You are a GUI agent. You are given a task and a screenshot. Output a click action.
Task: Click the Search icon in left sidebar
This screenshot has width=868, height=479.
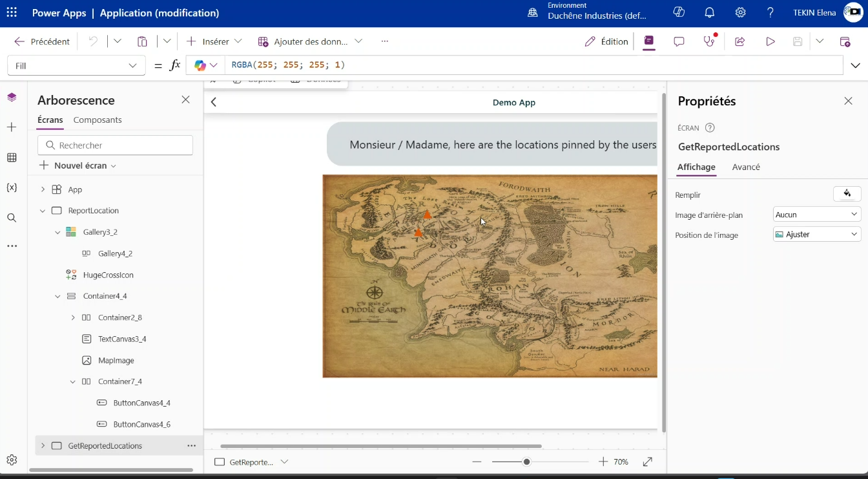coord(12,218)
